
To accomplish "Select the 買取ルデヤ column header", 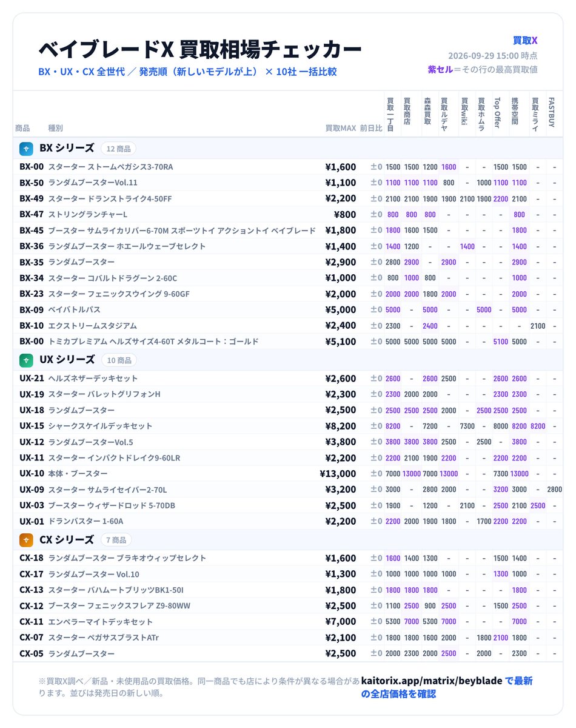I will coord(445,114).
